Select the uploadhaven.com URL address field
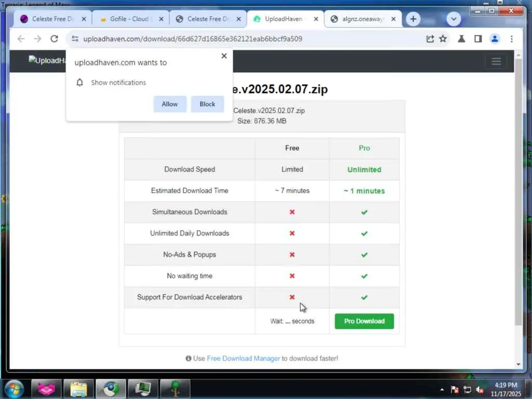 pos(193,38)
